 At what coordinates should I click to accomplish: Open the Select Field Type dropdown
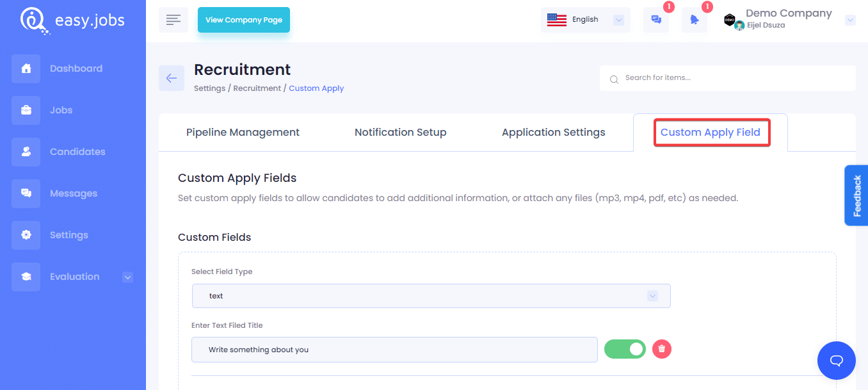coord(431,295)
